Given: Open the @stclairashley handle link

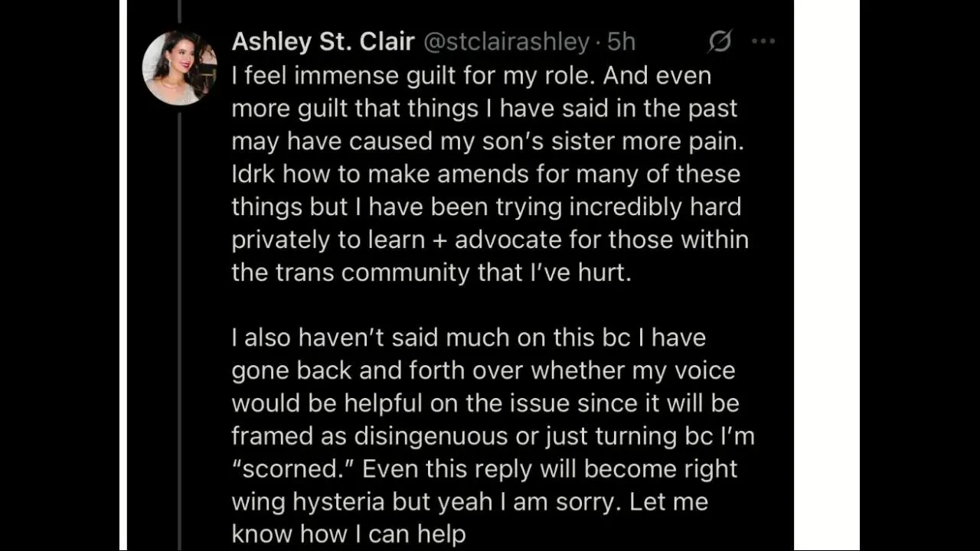Looking at the screenshot, I should 506,41.
